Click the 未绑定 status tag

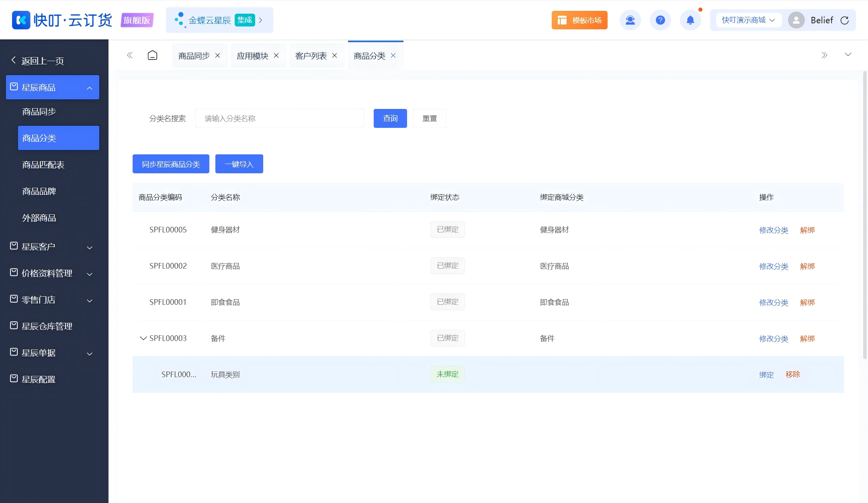447,374
